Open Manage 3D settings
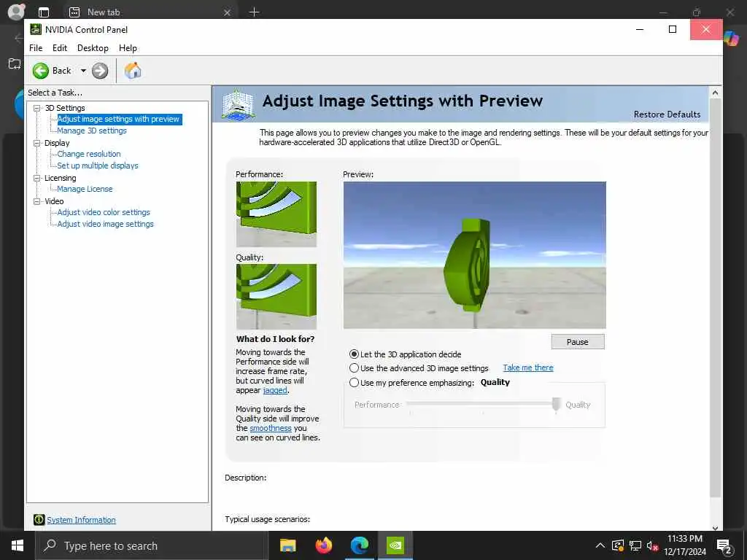747x560 pixels. 92,131
